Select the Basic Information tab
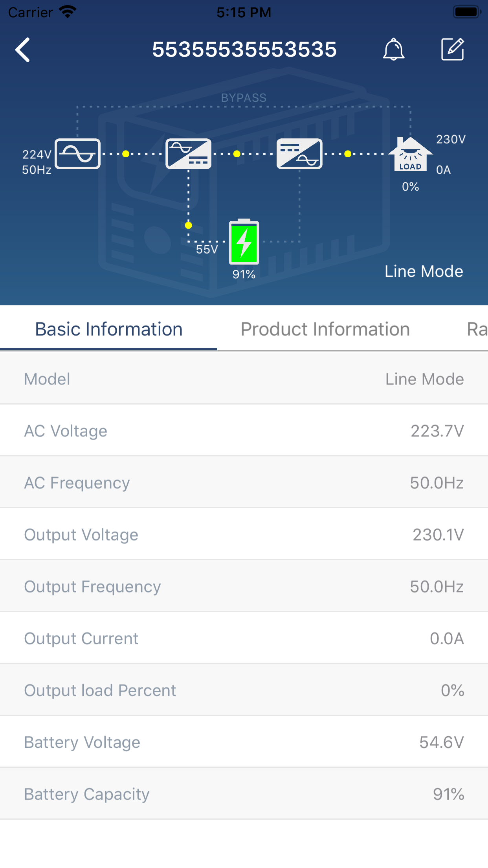This screenshot has width=488, height=868. pyautogui.click(x=109, y=329)
